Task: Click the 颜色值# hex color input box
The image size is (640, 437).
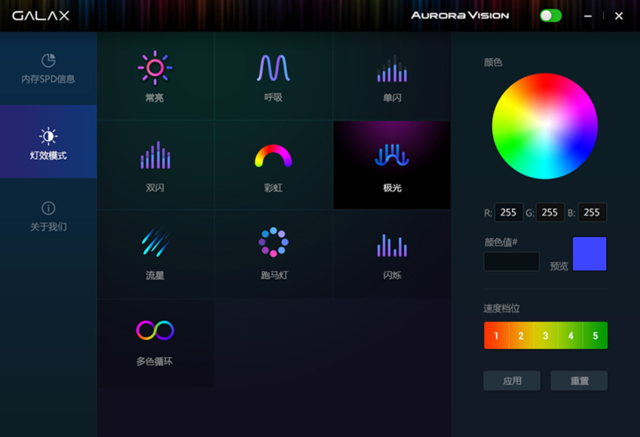Action: point(511,261)
